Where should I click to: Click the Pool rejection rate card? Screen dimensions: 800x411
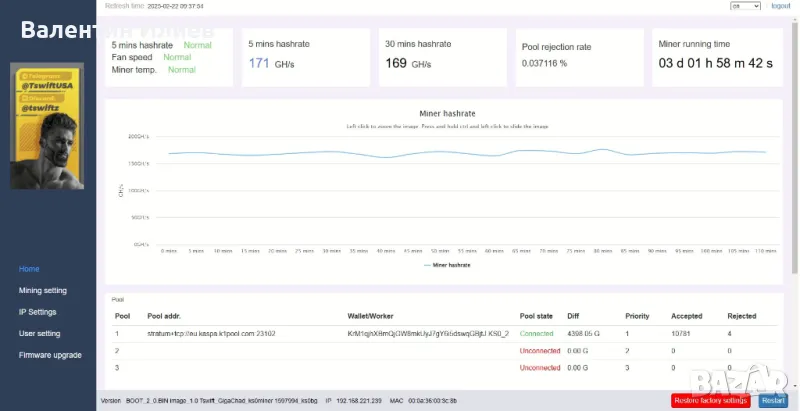coord(577,56)
